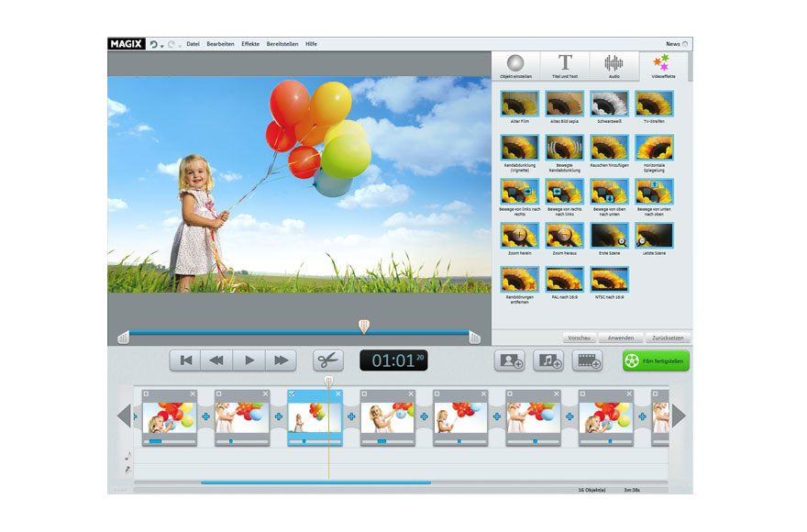Click the microphone narration track icon

127,470
